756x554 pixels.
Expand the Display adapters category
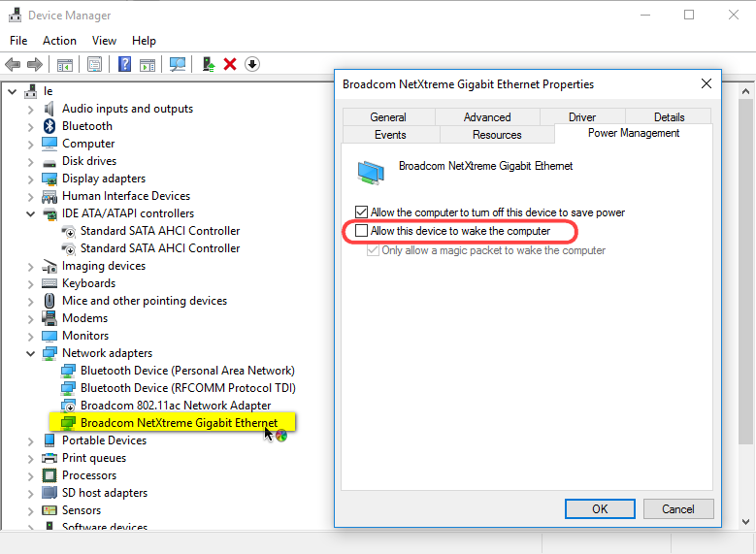coord(30,179)
